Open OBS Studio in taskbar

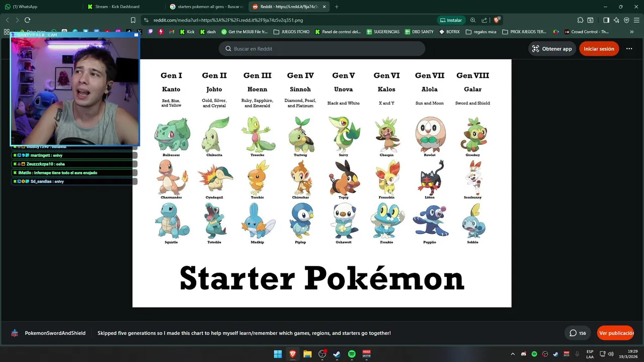click(323, 354)
